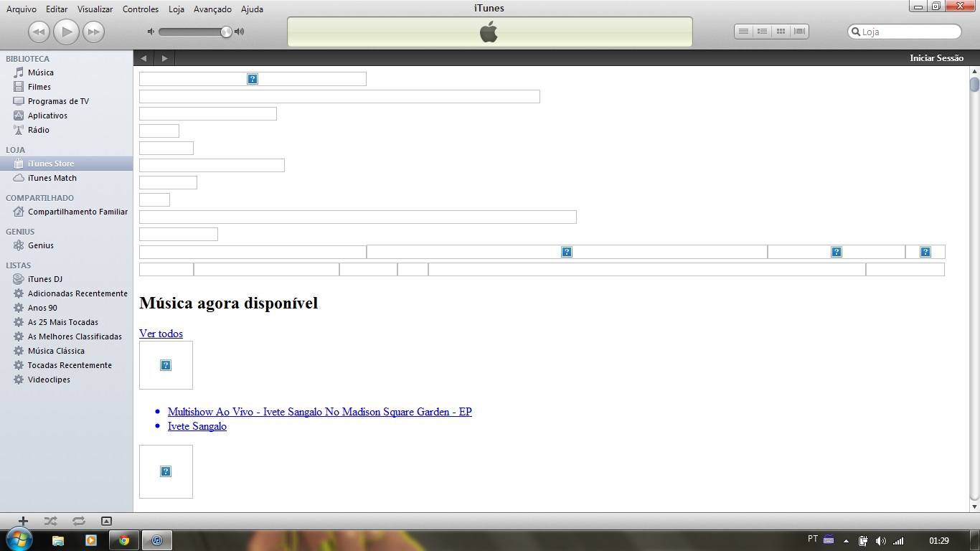Add a new playlist with plus button

pyautogui.click(x=23, y=522)
